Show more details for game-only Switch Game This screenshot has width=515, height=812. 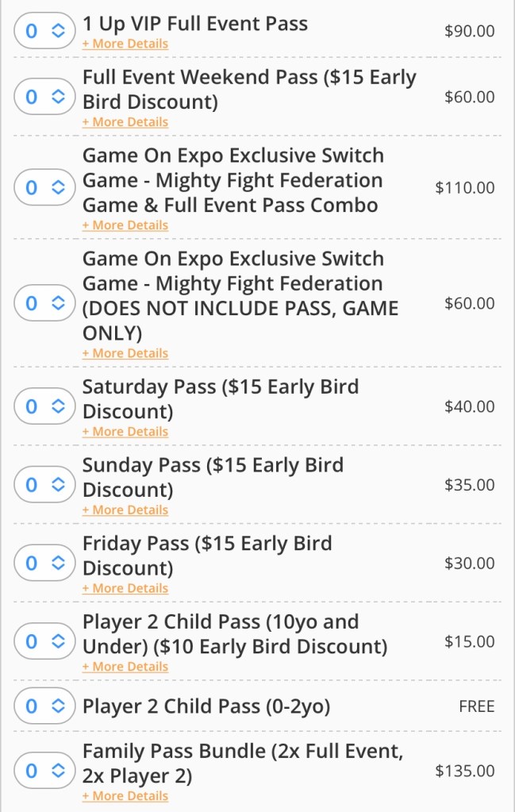[x=125, y=353]
